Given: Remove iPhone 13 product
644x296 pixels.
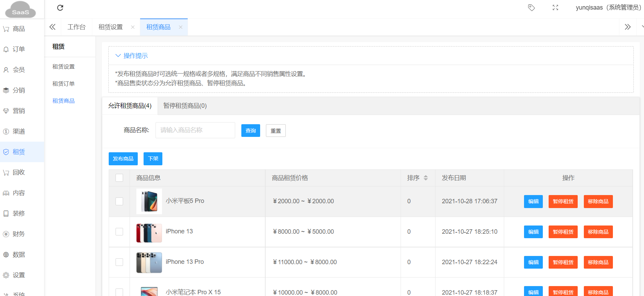Looking at the screenshot, I should (x=598, y=232).
